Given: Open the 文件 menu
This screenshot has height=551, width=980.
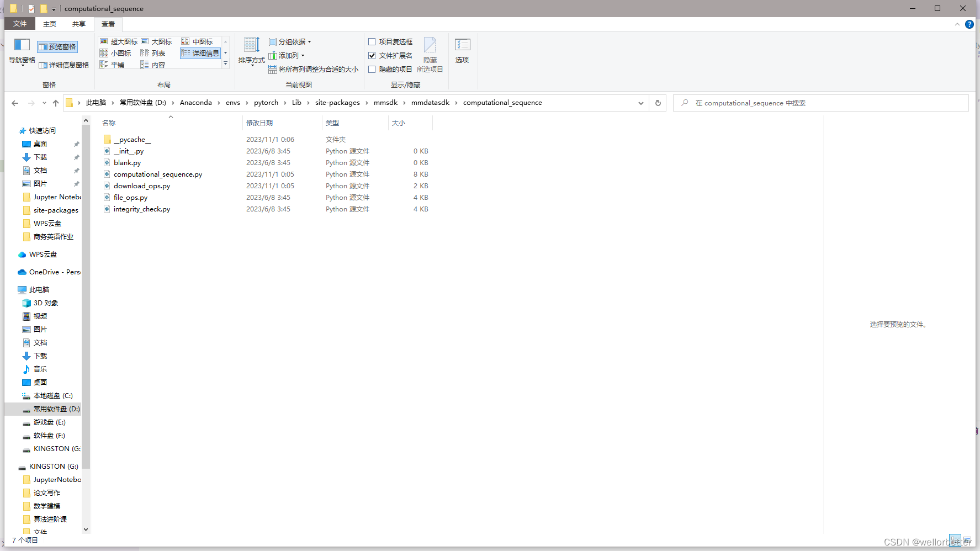Looking at the screenshot, I should click(19, 24).
